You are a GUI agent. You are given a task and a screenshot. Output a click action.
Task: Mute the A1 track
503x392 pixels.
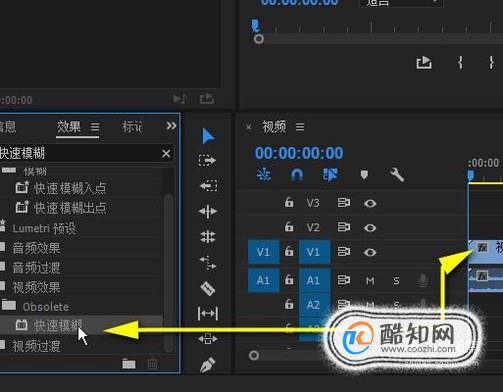(370, 281)
